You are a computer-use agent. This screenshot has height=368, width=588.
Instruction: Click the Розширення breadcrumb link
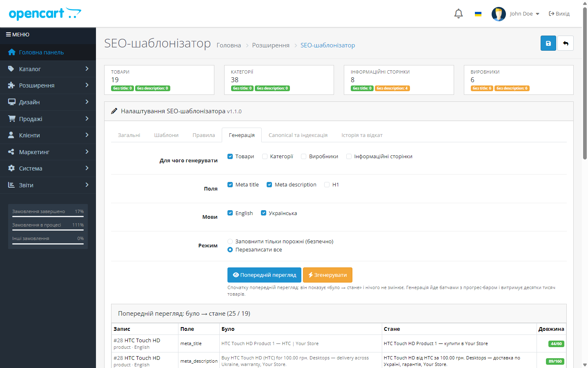[271, 45]
